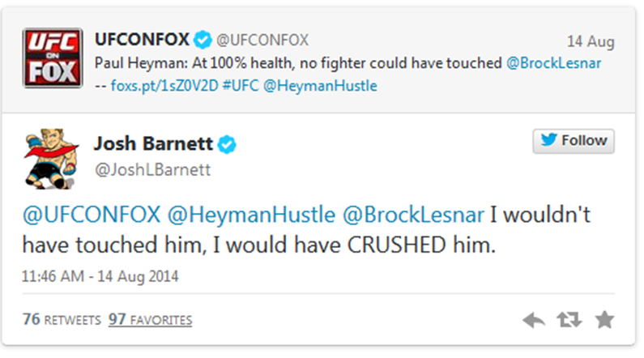The width and height of the screenshot is (644, 358).
Task: Click the reply arrow icon
Action: [x=534, y=321]
